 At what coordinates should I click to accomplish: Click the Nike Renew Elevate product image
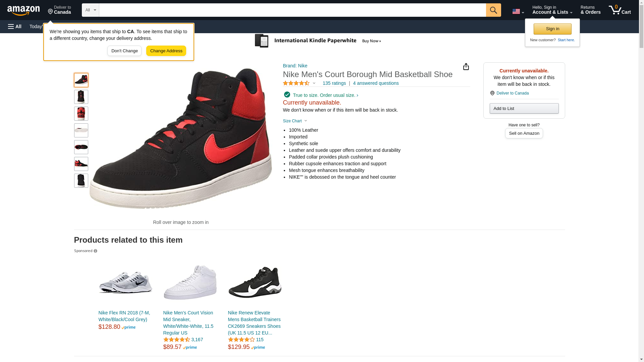(x=255, y=282)
